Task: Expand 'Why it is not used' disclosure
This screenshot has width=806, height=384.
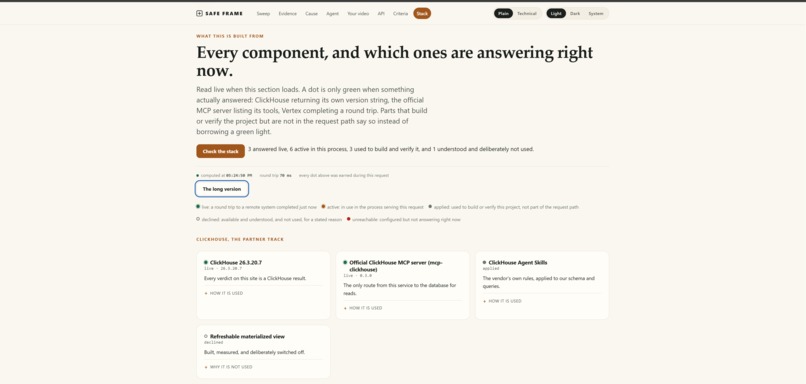Action: (228, 367)
